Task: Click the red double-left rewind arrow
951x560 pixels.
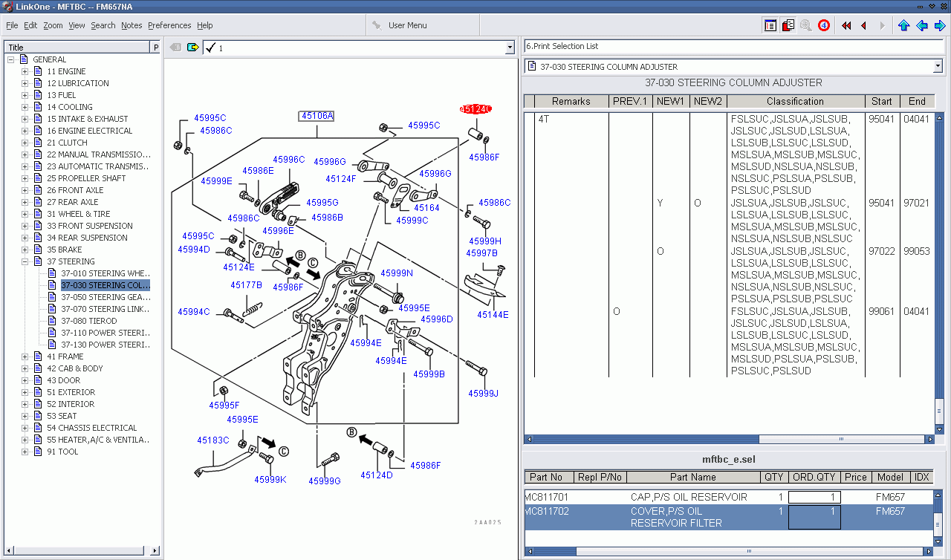Action: point(846,25)
